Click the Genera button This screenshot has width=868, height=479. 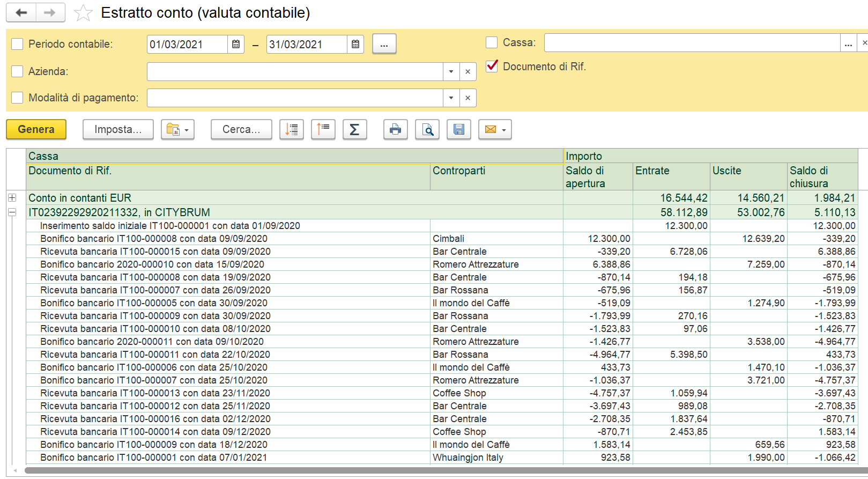36,129
